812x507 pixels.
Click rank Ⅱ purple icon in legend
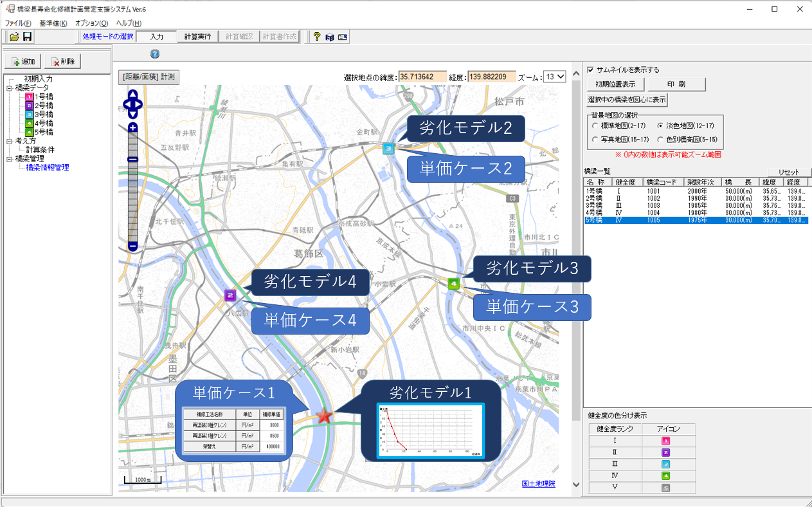(666, 452)
